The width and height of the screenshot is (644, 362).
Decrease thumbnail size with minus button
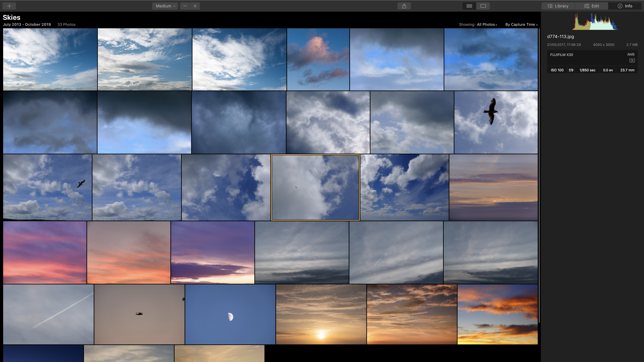click(x=185, y=6)
